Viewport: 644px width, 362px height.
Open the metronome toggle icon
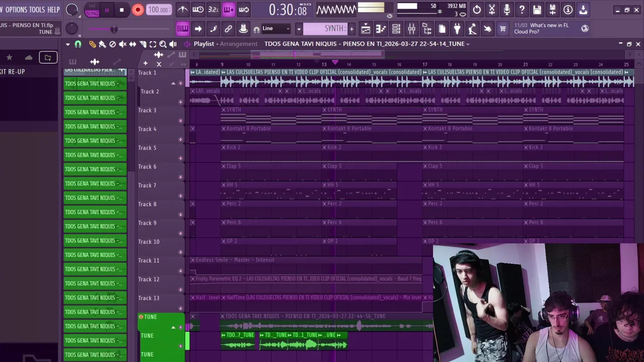point(183,10)
